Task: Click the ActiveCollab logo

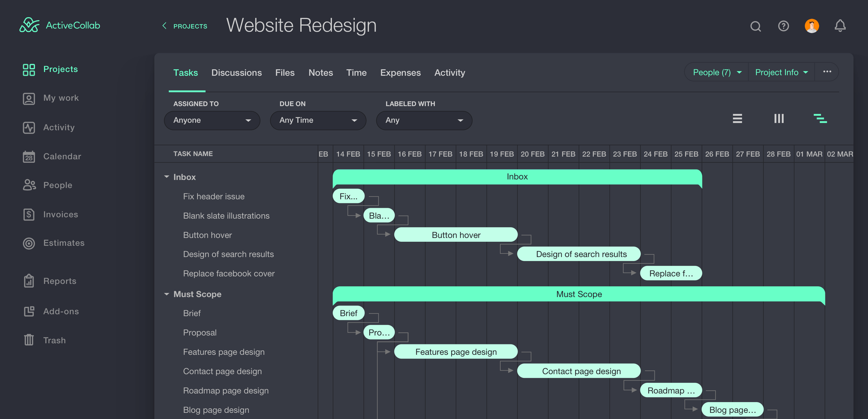Action: (x=60, y=25)
